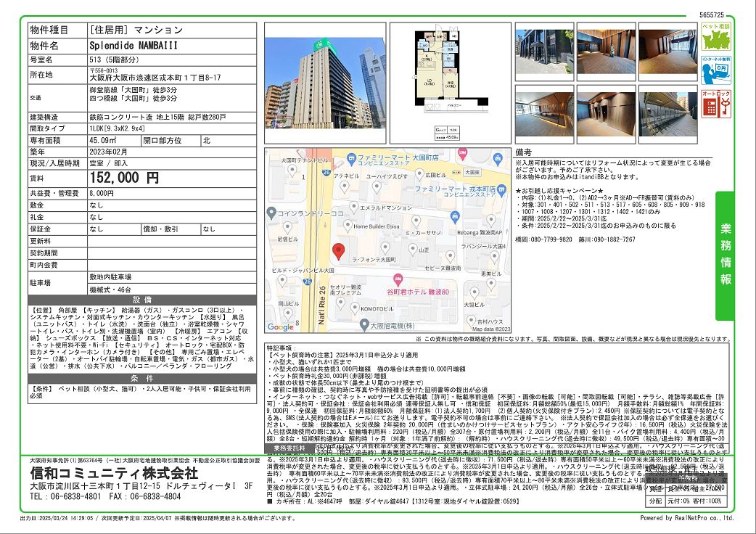Image resolution: width=756 pixels, height=534 pixels.
Task: Select the 大協ビル map pin
Action: [x=474, y=292]
